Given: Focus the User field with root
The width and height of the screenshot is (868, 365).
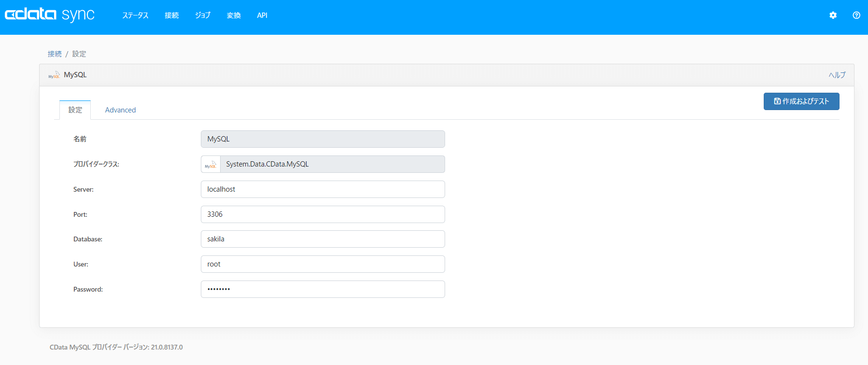Looking at the screenshot, I should click(323, 264).
